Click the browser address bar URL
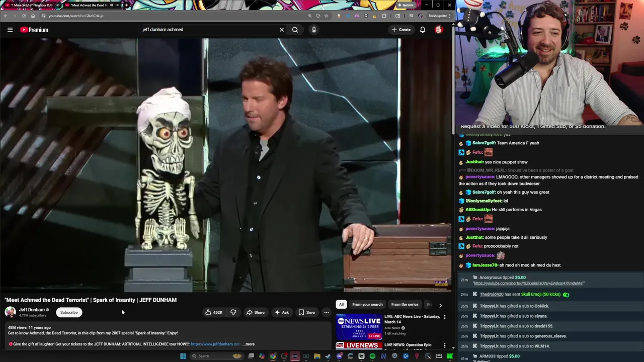 tap(75, 16)
